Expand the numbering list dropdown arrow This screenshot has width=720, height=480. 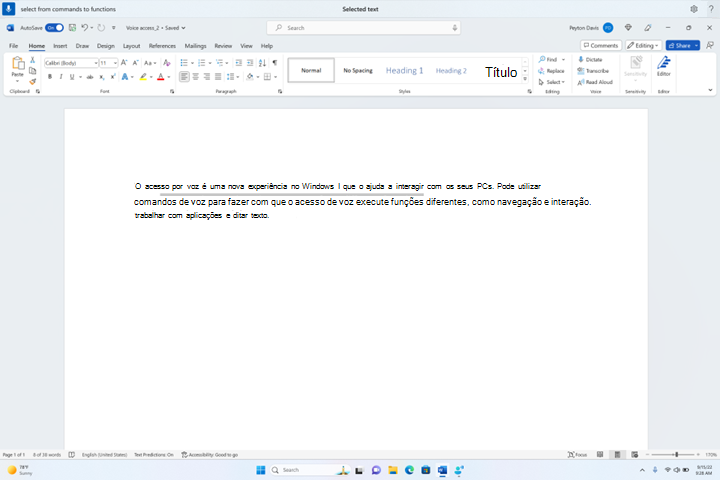pos(210,63)
